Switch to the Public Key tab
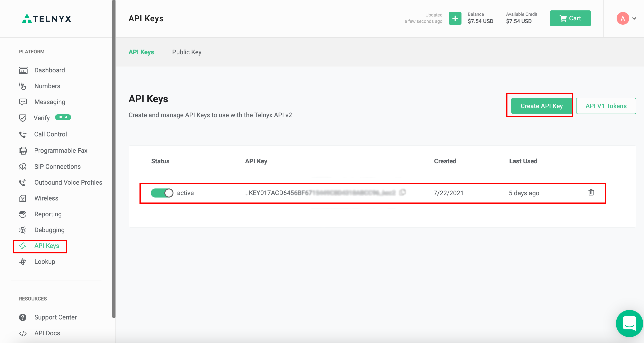 point(187,52)
